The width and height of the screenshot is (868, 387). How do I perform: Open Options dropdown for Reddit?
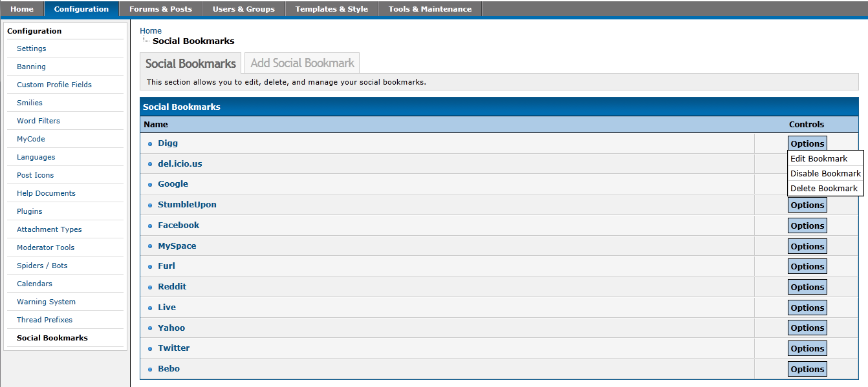click(x=807, y=288)
